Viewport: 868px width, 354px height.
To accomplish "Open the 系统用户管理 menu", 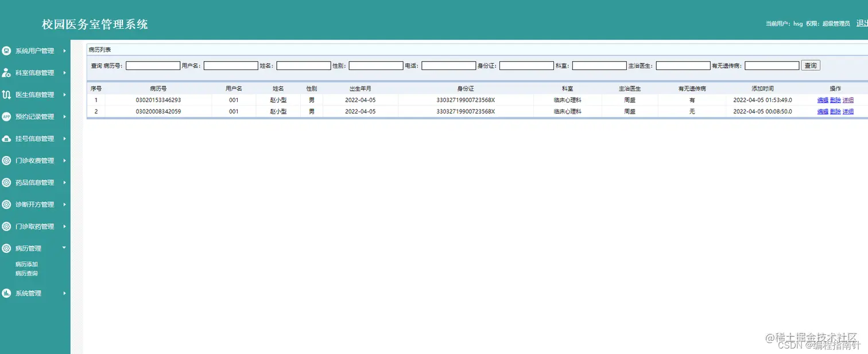I will point(34,51).
